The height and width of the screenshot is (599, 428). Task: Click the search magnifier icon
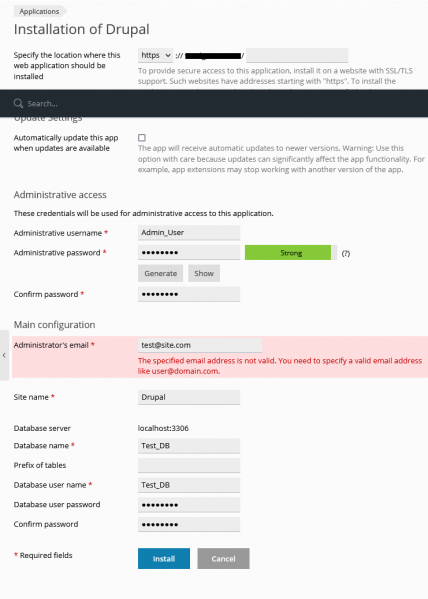click(x=18, y=103)
